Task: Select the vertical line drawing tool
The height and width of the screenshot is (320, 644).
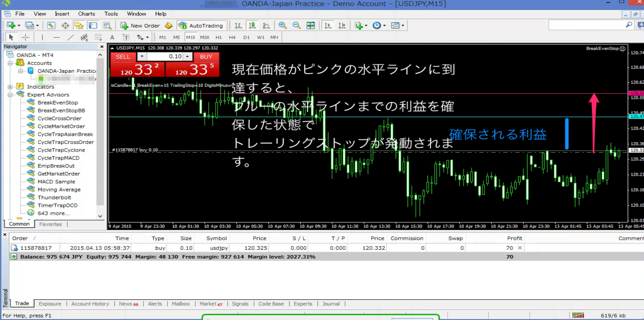Action: pyautogui.click(x=42, y=37)
